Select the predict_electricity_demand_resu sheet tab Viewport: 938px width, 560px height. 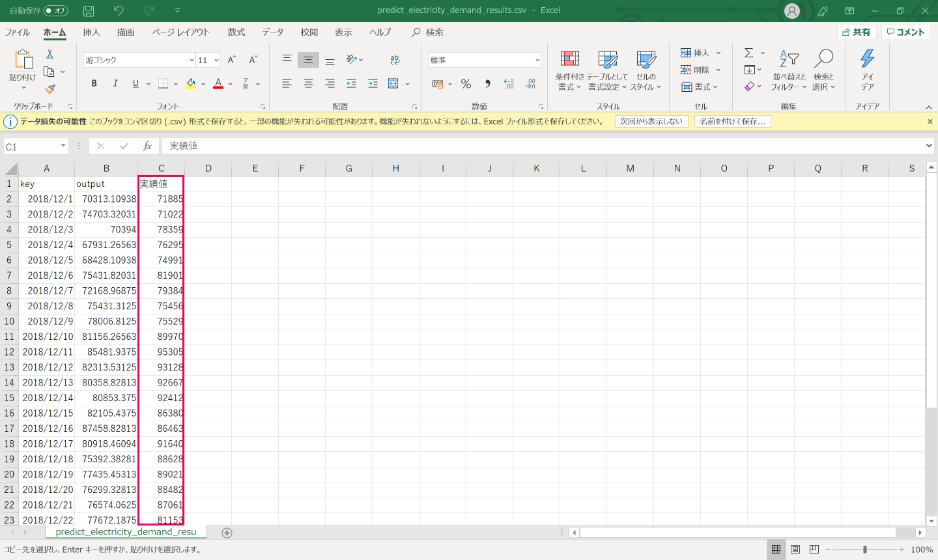point(126,532)
